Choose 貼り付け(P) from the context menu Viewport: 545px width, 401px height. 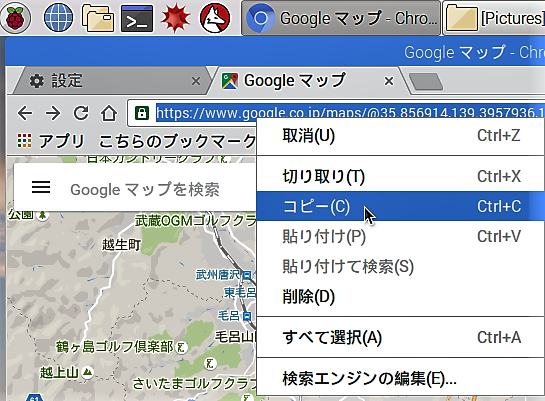pyautogui.click(x=400, y=237)
